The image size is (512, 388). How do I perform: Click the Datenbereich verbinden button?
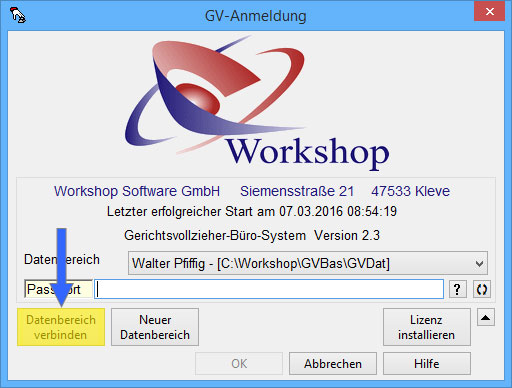[61, 327]
